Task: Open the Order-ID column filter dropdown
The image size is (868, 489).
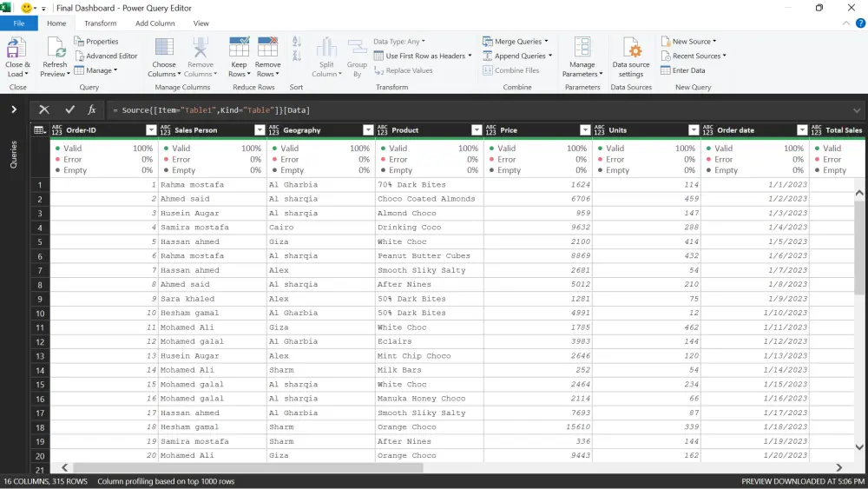Action: (151, 130)
